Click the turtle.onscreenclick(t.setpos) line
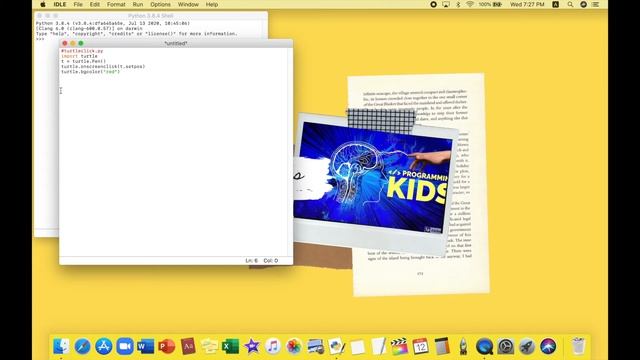The width and height of the screenshot is (640, 360). coord(103,66)
